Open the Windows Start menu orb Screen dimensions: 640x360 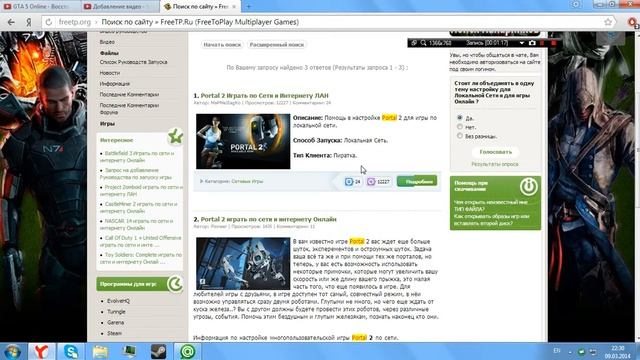(x=13, y=351)
